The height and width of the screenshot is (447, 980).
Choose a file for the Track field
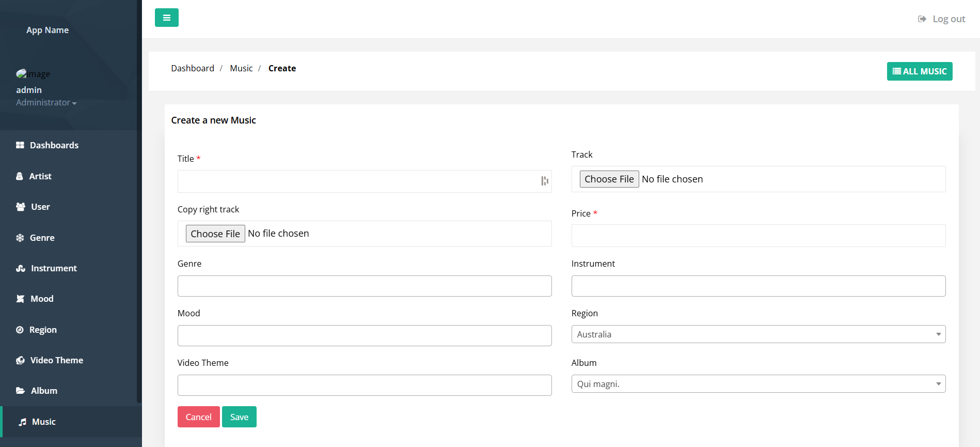609,179
